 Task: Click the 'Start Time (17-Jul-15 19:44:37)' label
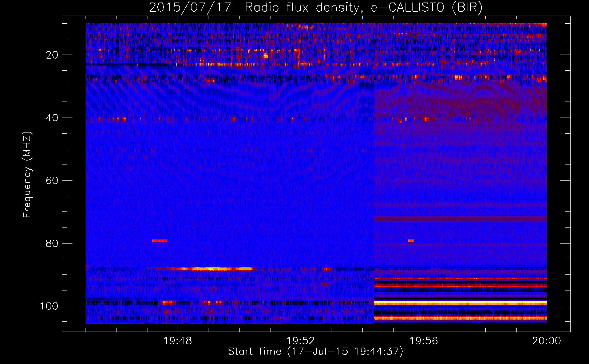[316, 352]
